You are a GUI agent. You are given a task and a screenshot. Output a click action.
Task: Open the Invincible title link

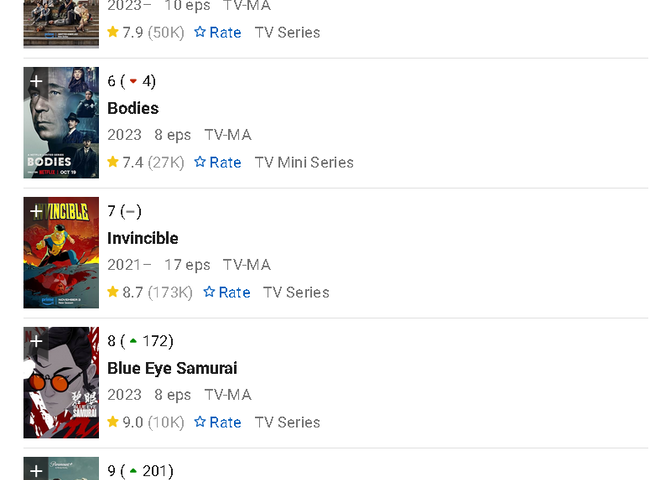click(x=143, y=238)
